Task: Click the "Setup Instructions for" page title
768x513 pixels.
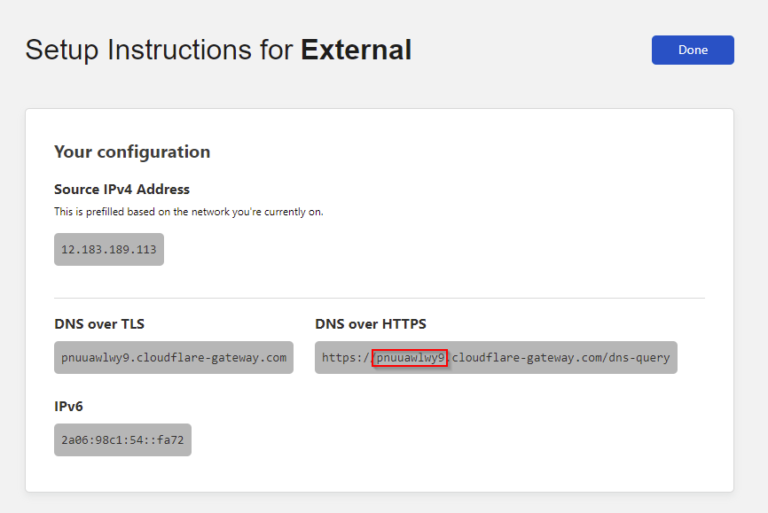Action: tap(159, 50)
